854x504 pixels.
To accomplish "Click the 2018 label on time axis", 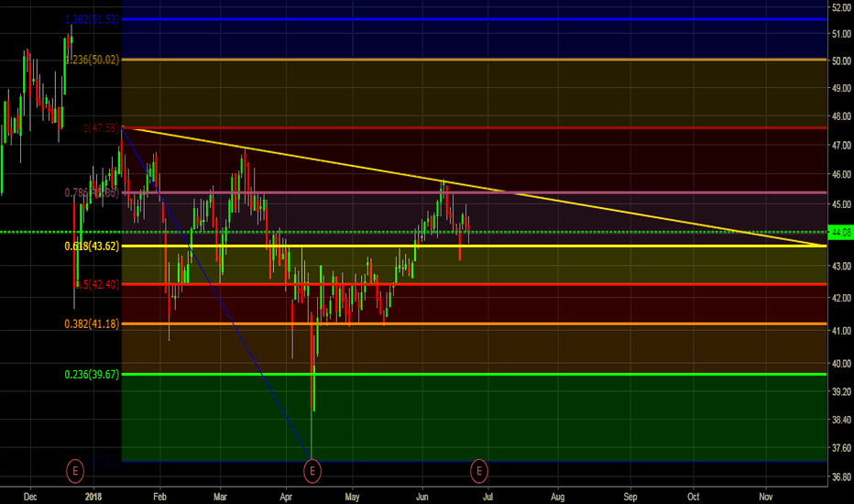I will [x=93, y=497].
